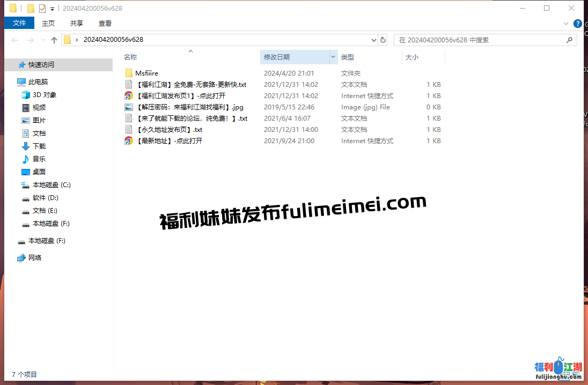Viewport: 588px width, 385px height.
Task: Open the 音乐 folder in the sidebar
Action: click(x=39, y=159)
